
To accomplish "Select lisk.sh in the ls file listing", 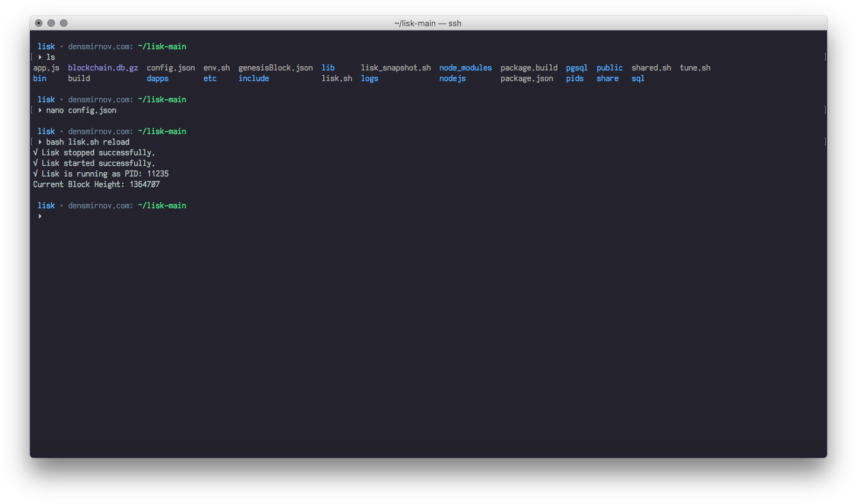I will (337, 79).
